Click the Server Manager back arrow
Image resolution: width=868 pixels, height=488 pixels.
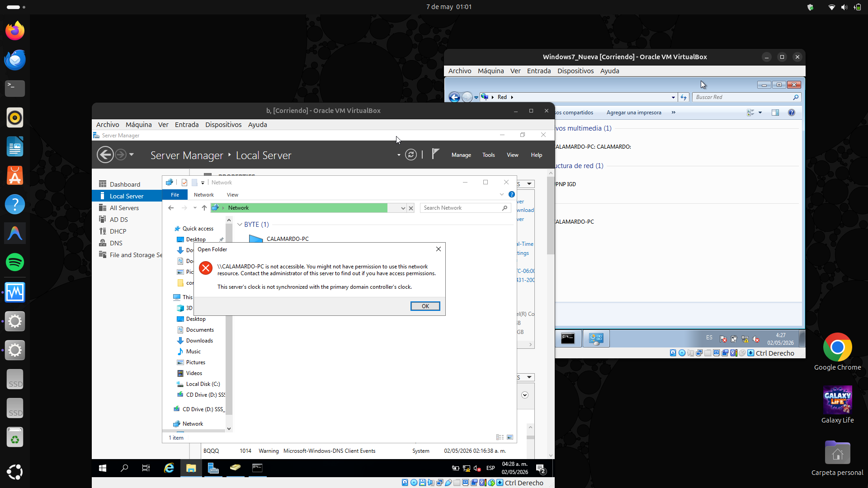105,155
